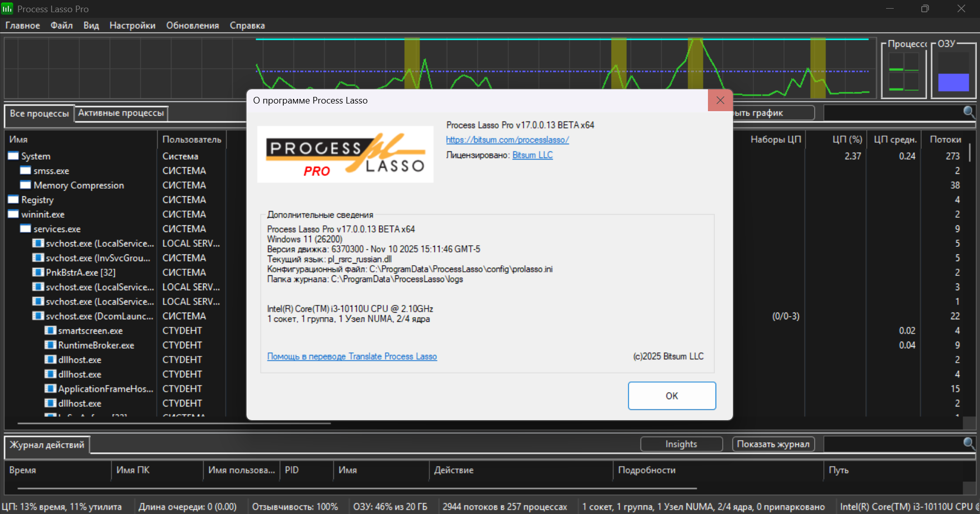Close the About Process Lasso dialog

(720, 100)
